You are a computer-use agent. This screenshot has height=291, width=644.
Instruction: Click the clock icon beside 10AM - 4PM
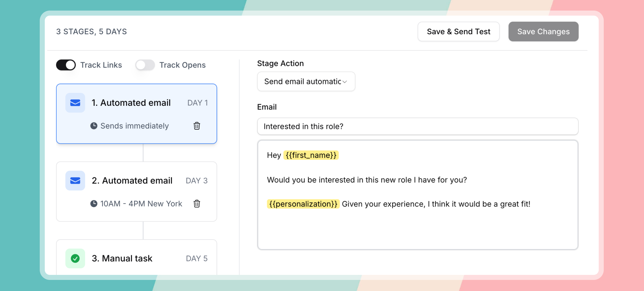[x=94, y=204]
